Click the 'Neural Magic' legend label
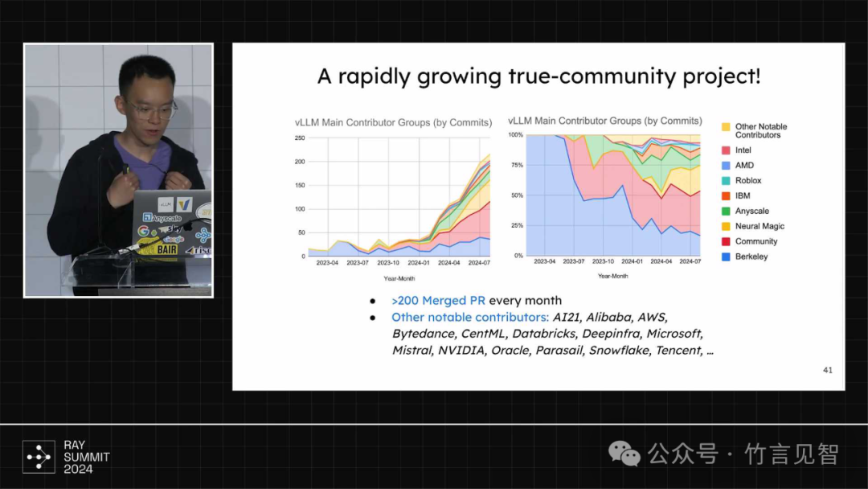 click(x=759, y=227)
